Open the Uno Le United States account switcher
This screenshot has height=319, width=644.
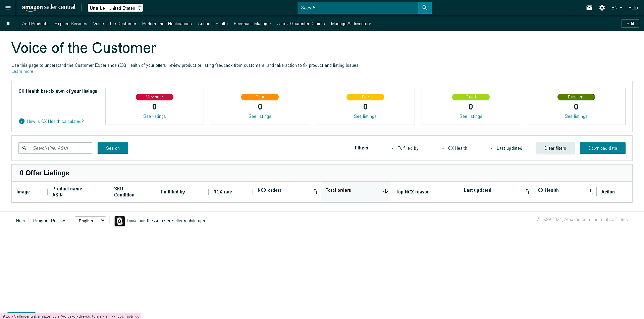coord(115,8)
